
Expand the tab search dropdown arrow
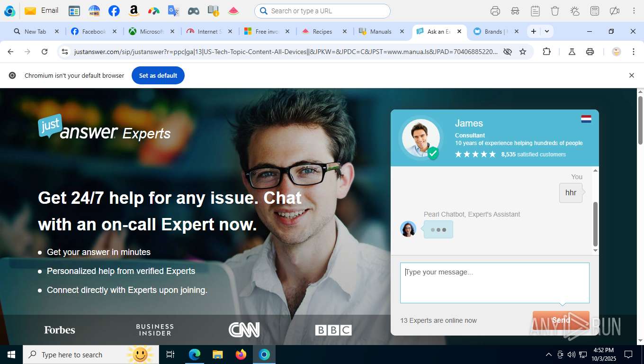tap(547, 31)
